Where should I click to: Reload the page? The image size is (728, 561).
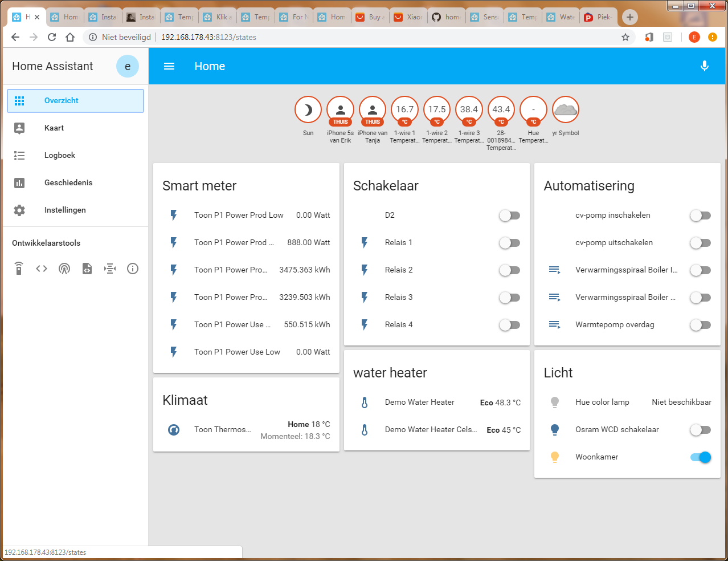(52, 37)
